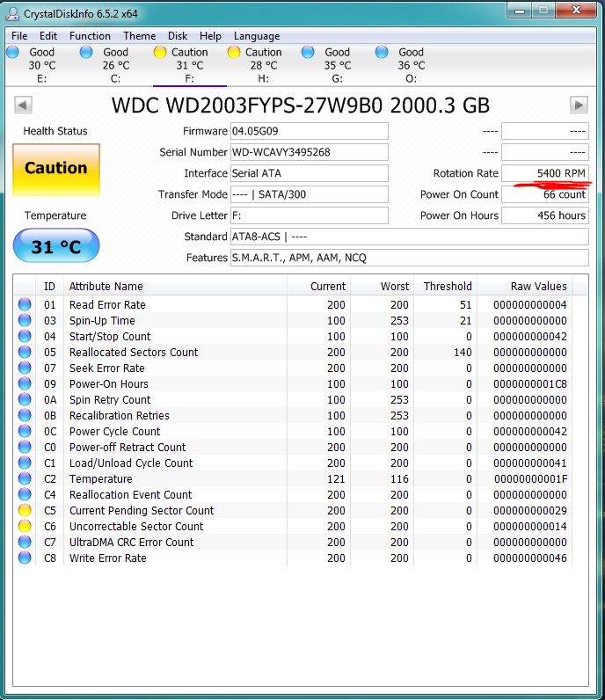Click the Transfer Mode field SATA/300
This screenshot has width=605, height=700.
point(309,194)
